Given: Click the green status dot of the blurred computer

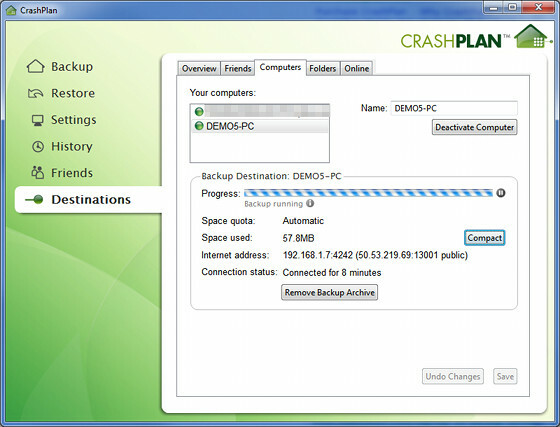Looking at the screenshot, I should click(x=199, y=111).
